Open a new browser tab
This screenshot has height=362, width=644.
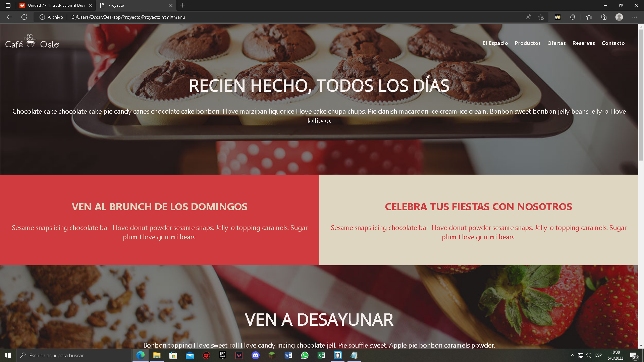[x=182, y=5]
